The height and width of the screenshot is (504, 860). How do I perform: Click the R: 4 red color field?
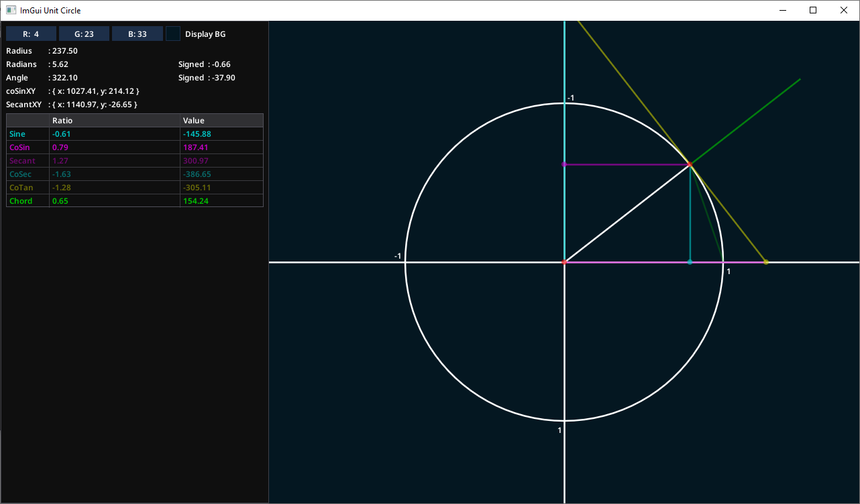pyautogui.click(x=31, y=34)
